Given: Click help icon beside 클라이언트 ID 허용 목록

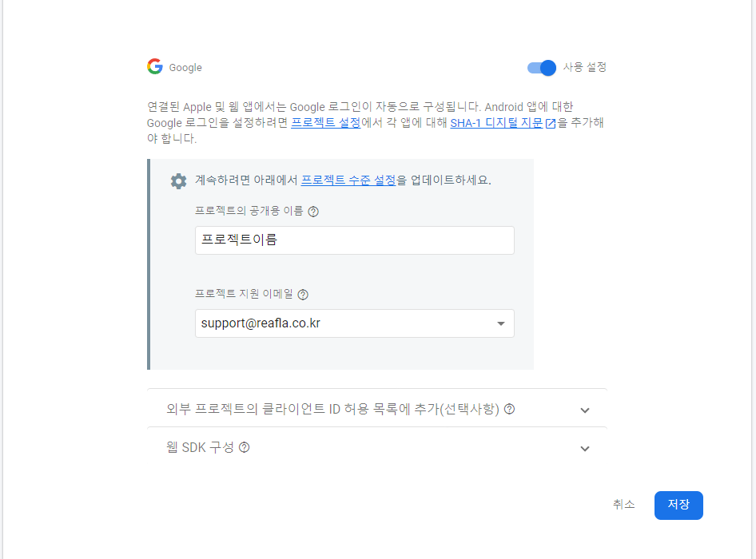Looking at the screenshot, I should [510, 409].
